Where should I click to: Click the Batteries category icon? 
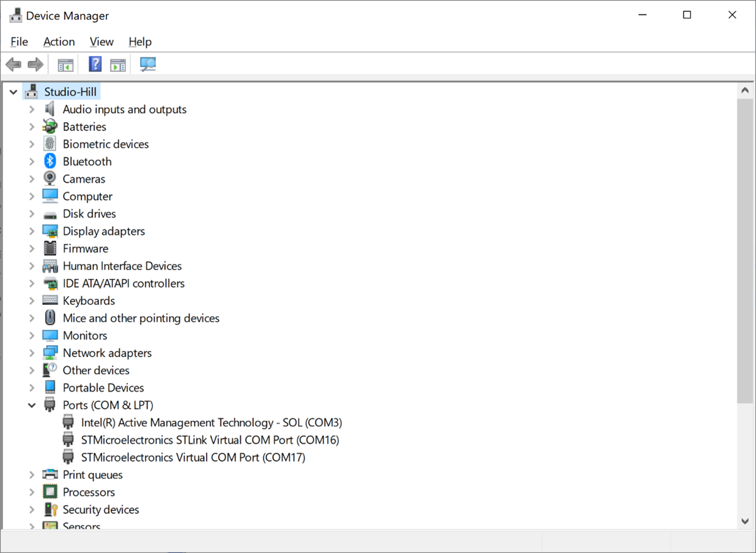(50, 127)
